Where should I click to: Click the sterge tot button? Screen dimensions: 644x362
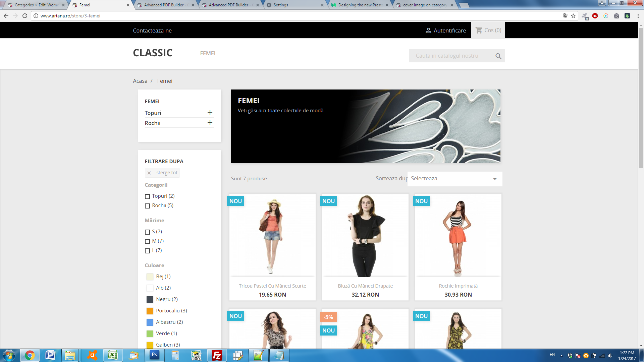pyautogui.click(x=163, y=173)
